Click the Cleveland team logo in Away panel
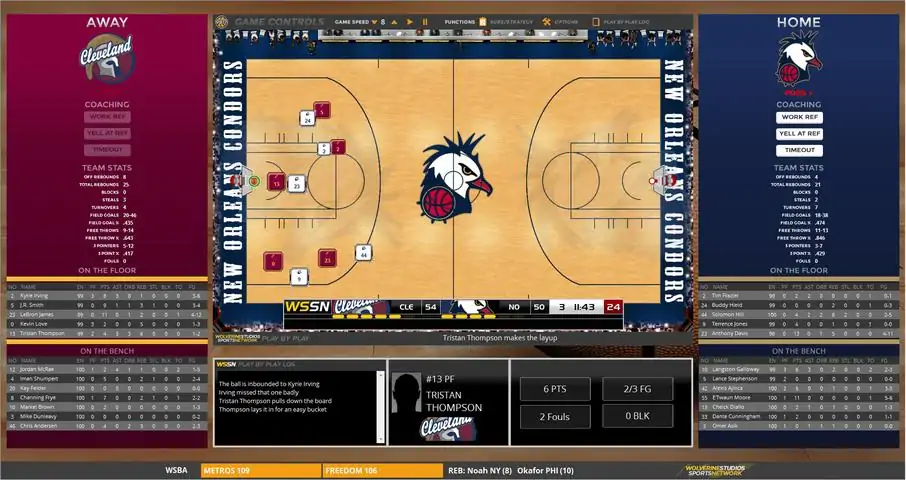The height and width of the screenshot is (480, 906). tap(107, 58)
